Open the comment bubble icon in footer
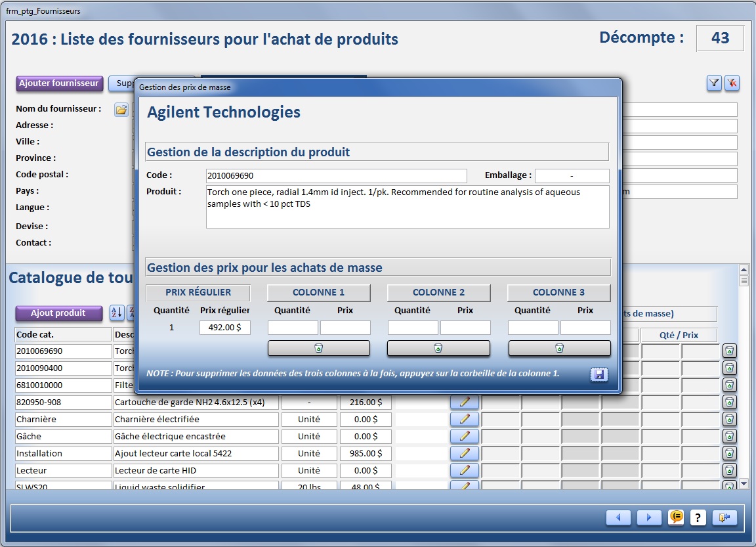756x547 pixels. (676, 517)
